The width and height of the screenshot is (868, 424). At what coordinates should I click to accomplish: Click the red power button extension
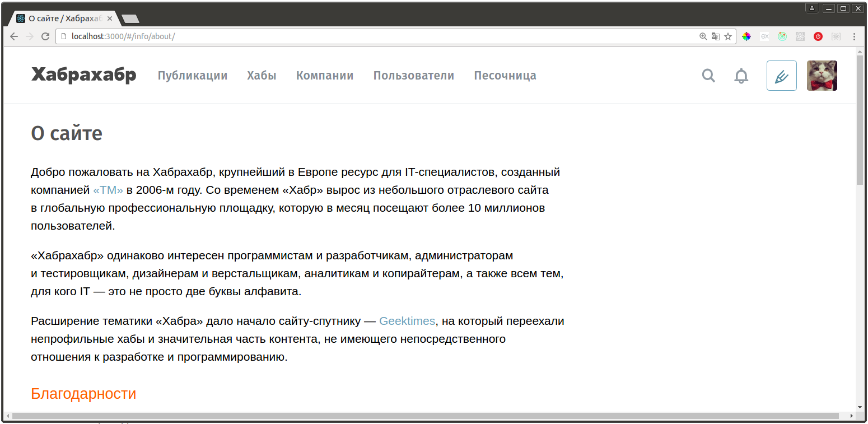pos(818,36)
